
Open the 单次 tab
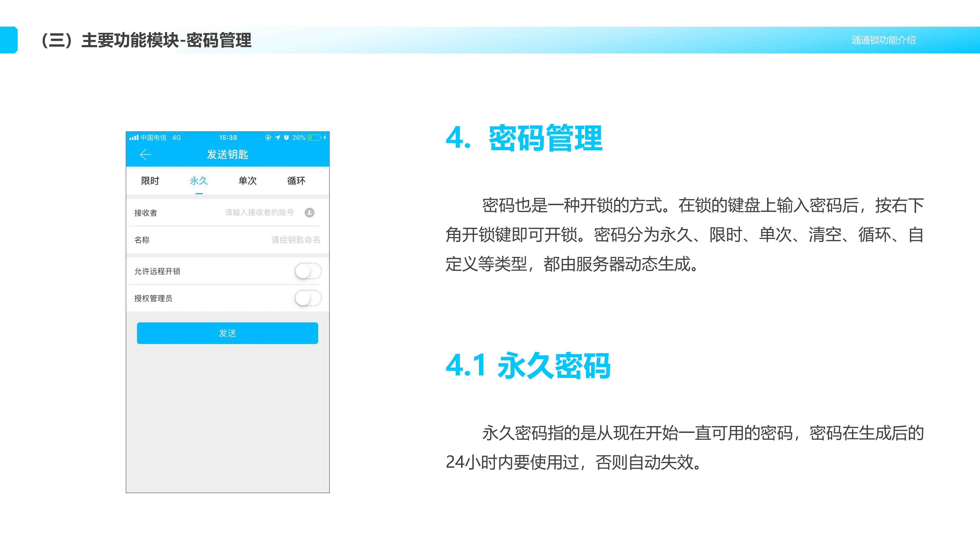coord(247,181)
